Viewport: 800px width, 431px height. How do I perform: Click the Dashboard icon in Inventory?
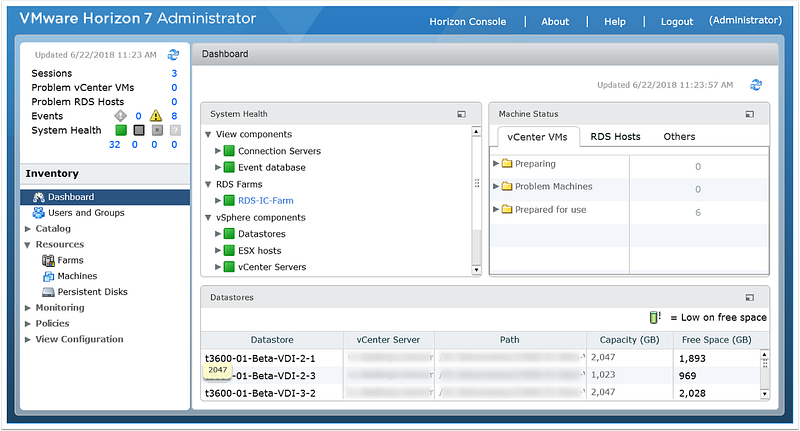click(x=39, y=197)
